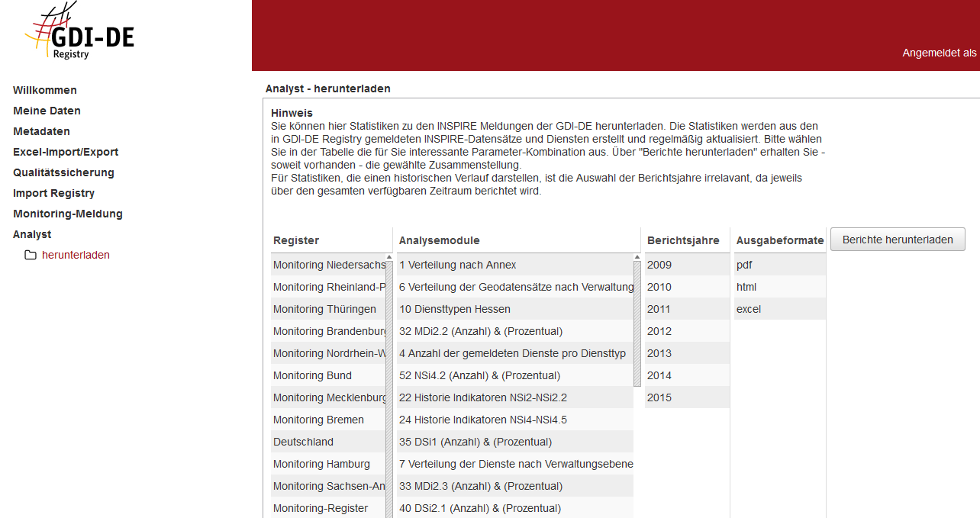Viewport: 980px width, 518px height.
Task: Select html as Ausgabeformat
Action: (780, 287)
